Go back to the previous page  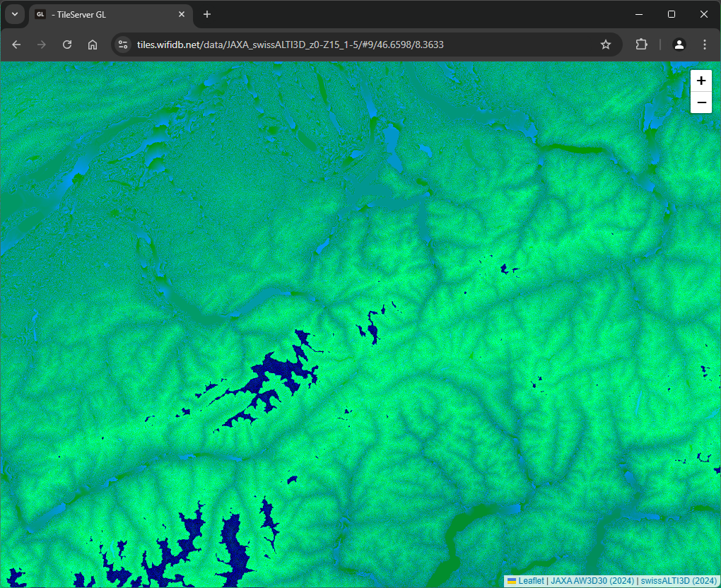17,45
